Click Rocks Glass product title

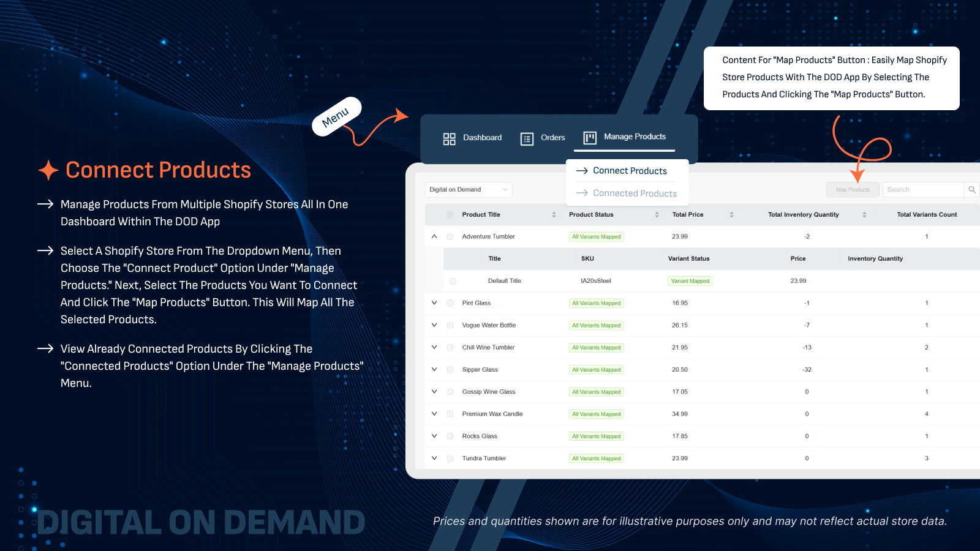480,436
